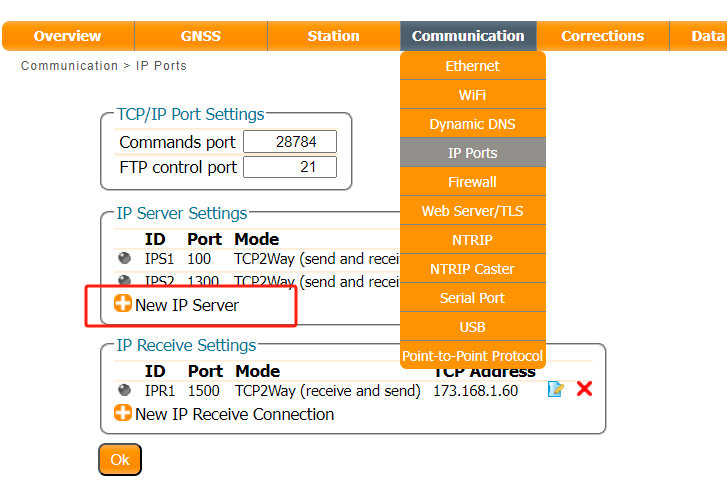Click plus icon for New IP Receive Connection
Viewport: 728px width, 481px height.
pos(123,413)
